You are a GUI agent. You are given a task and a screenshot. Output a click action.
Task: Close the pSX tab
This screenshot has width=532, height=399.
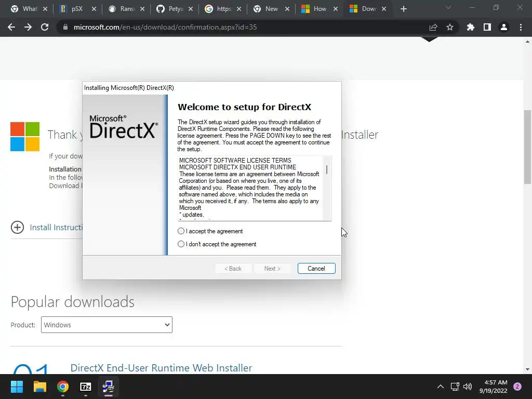[94, 9]
